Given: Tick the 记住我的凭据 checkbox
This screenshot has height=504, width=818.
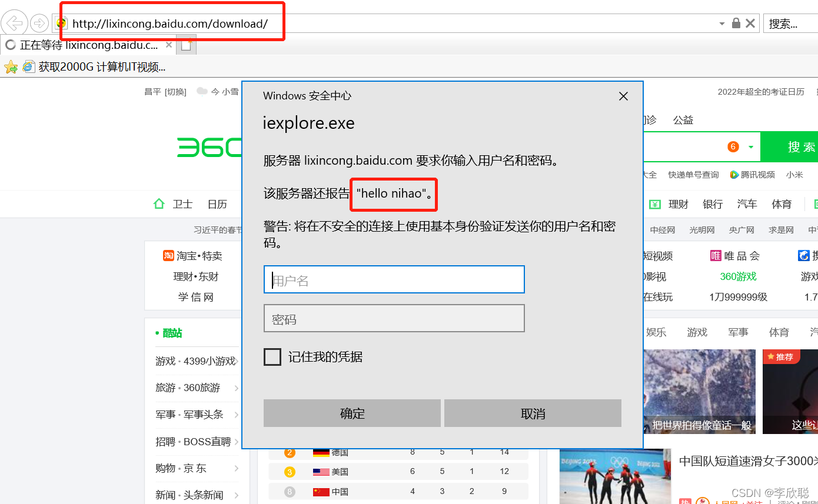Looking at the screenshot, I should point(272,356).
